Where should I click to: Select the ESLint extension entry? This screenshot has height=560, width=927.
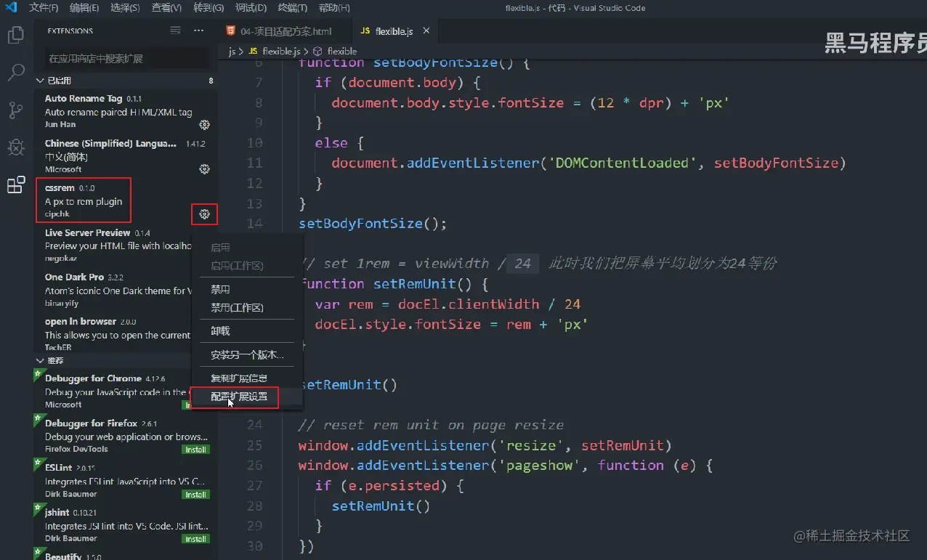point(125,481)
